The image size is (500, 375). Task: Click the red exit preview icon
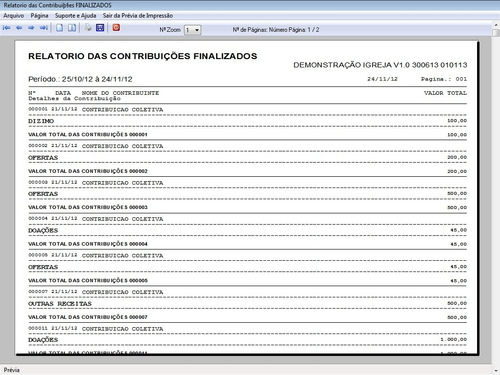[116, 28]
